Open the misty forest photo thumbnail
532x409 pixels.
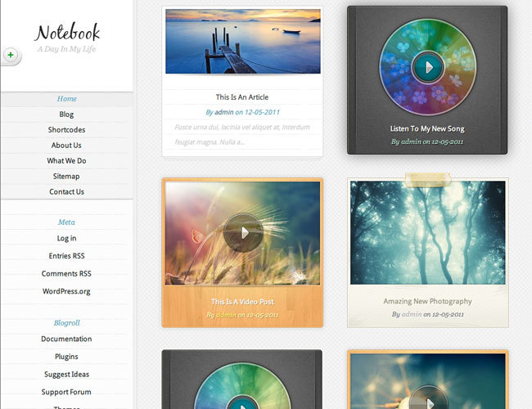coord(428,232)
